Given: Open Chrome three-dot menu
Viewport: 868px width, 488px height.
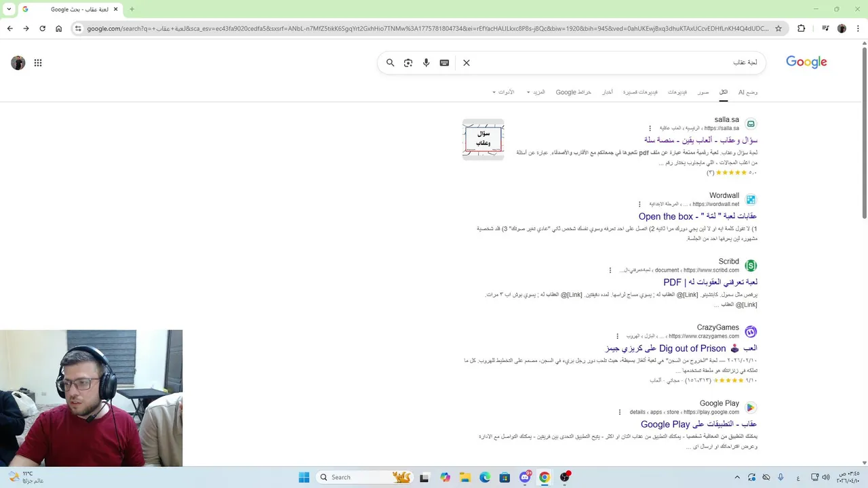Looking at the screenshot, I should (857, 28).
